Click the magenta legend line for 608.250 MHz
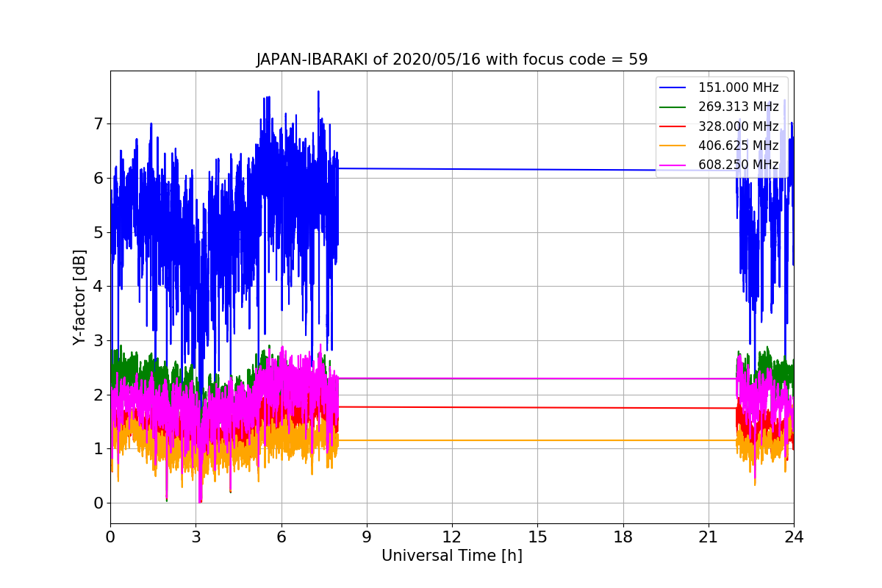The width and height of the screenshot is (882, 588). click(673, 165)
